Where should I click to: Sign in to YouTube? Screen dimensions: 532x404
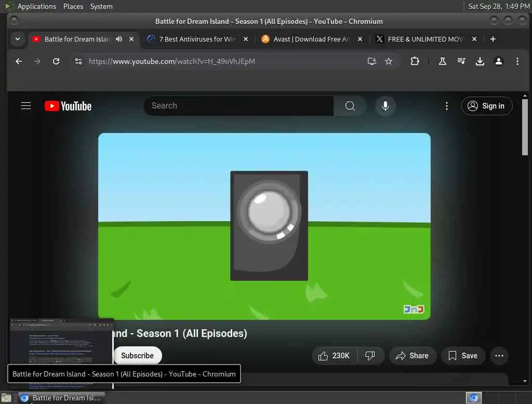486,106
